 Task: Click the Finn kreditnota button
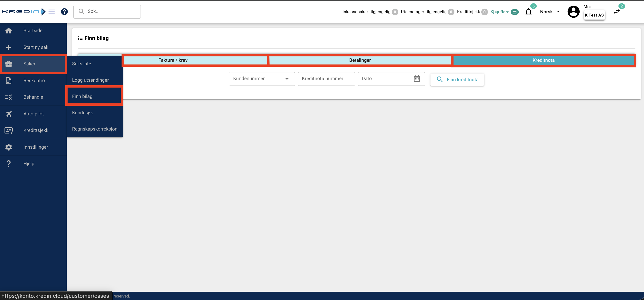click(x=457, y=80)
